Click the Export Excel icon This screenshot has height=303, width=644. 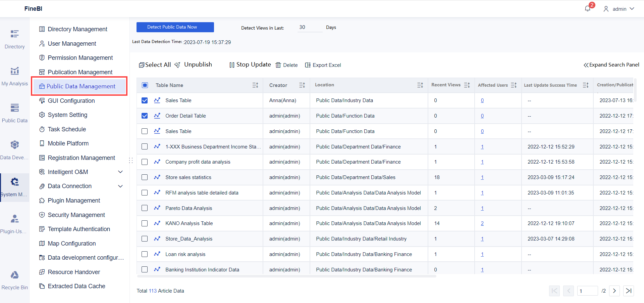pos(323,65)
